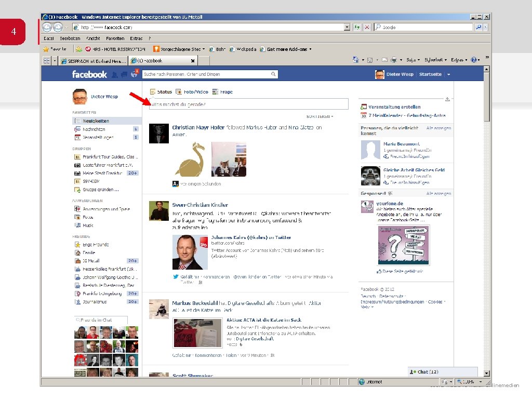Click the refresh page icon
The width and height of the screenshot is (532, 399).
coord(357,27)
